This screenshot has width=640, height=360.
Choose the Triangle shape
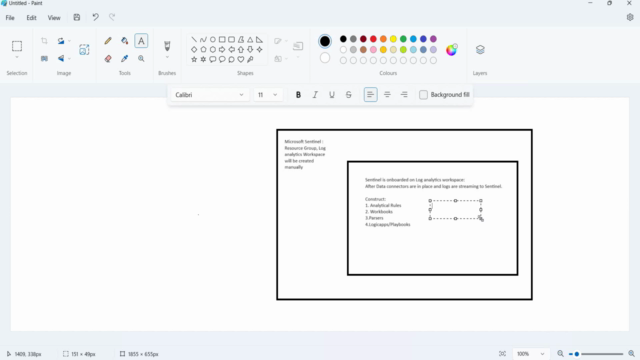click(250, 40)
